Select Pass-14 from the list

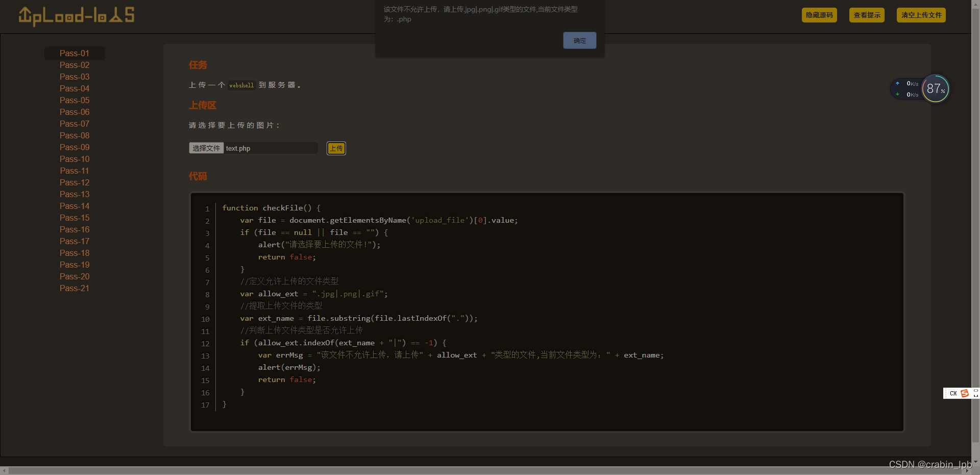pos(75,206)
